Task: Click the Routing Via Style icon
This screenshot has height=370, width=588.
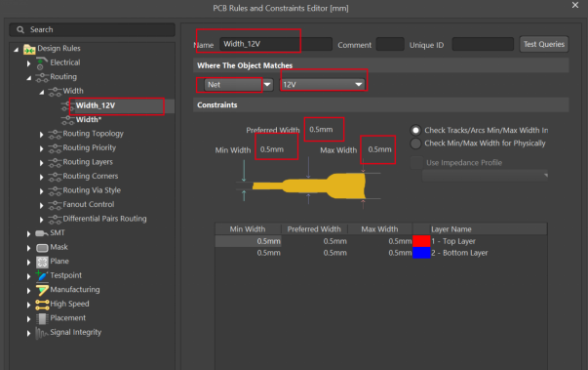Action: click(x=56, y=191)
